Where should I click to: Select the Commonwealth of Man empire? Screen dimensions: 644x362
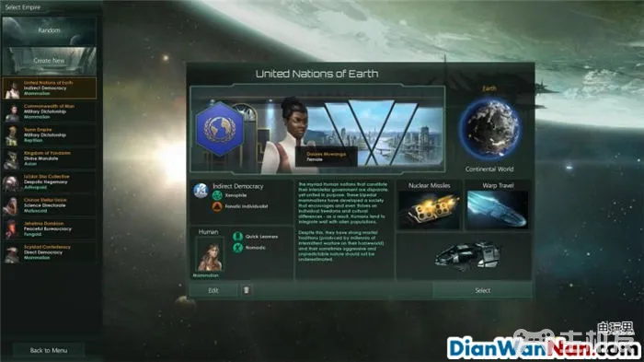point(49,111)
